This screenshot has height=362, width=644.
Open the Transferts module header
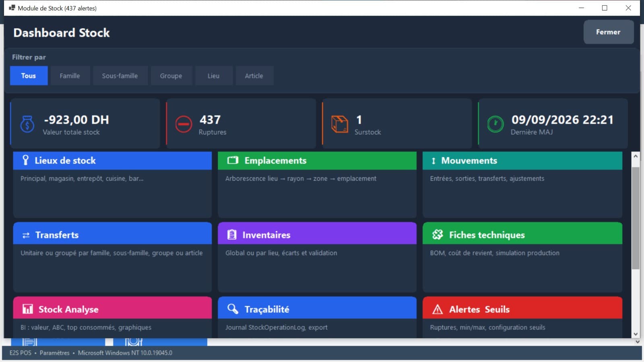[112, 233]
